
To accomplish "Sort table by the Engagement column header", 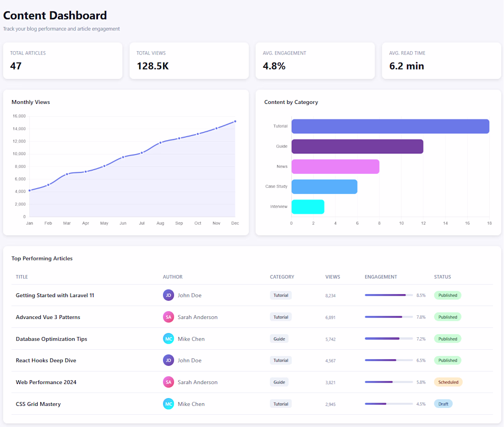I will pos(381,277).
